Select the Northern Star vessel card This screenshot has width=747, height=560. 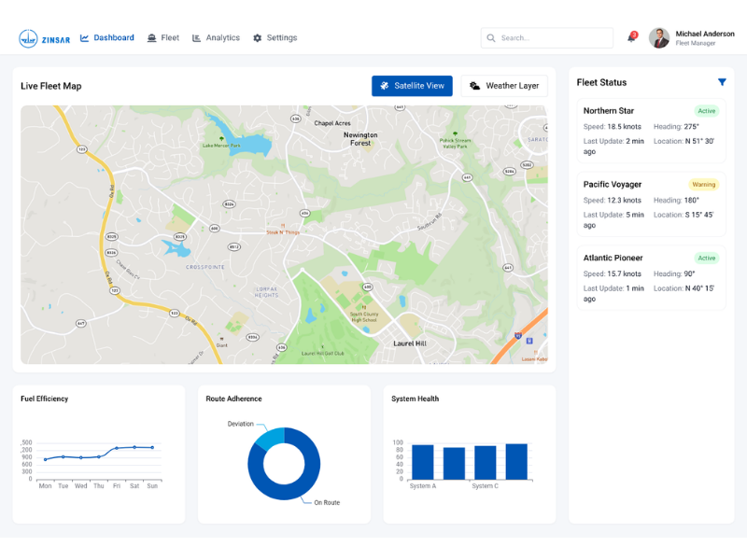651,131
